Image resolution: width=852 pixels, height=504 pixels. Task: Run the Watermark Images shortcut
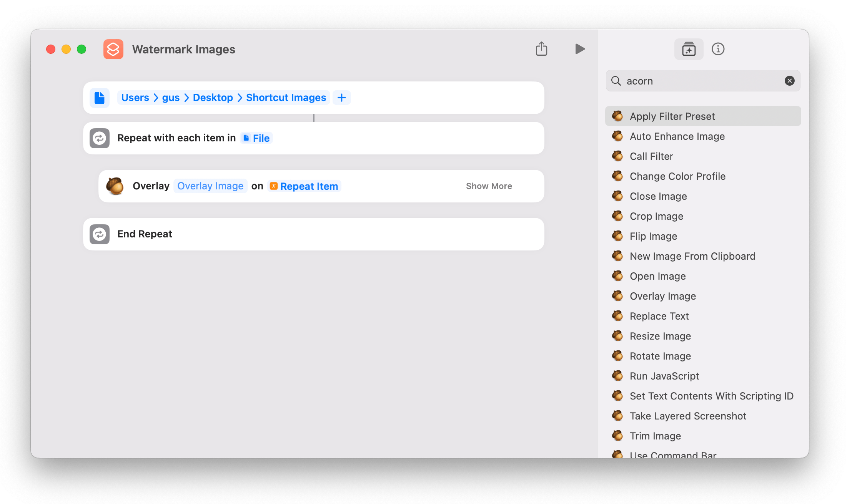coord(580,49)
